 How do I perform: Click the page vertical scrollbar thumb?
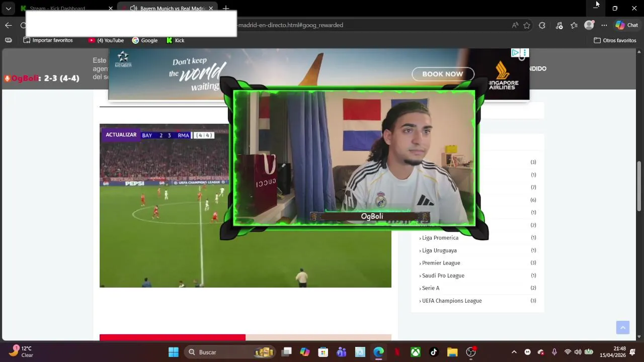[639, 186]
